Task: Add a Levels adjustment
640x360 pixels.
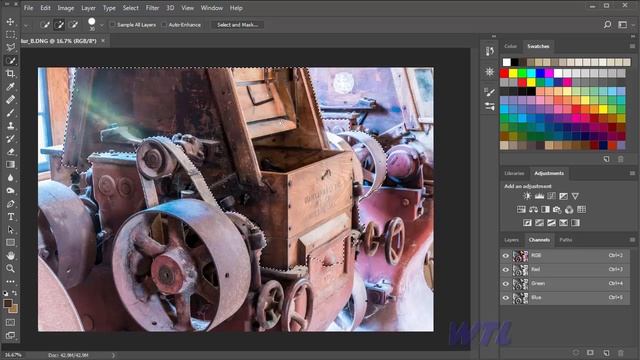Action: 539,196
